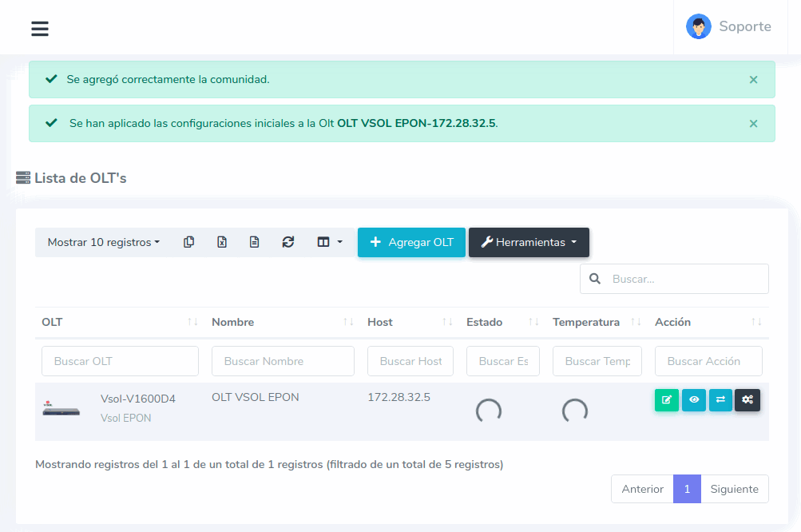Click the copy table icon

(188, 242)
